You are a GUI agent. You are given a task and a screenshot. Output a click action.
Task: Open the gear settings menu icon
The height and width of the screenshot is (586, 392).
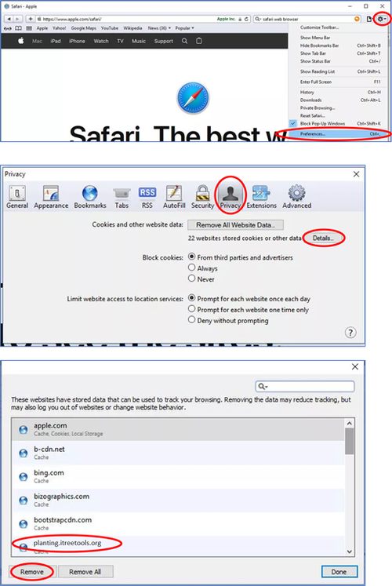[382, 19]
